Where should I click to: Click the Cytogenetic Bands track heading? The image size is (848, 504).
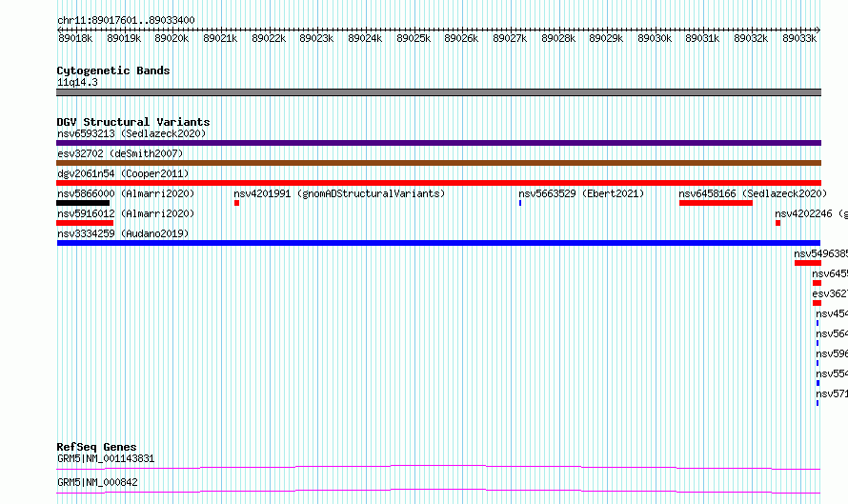click(113, 71)
